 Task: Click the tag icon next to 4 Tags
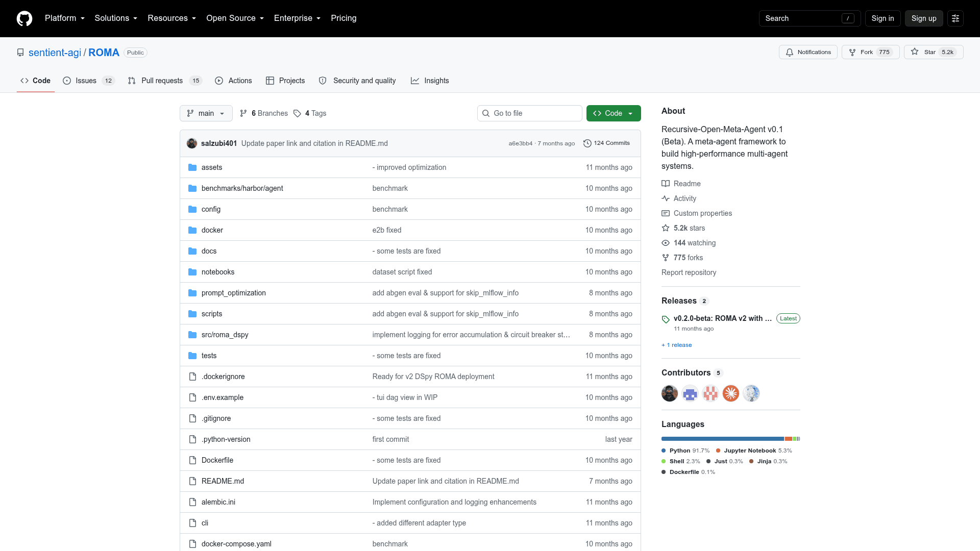297,113
